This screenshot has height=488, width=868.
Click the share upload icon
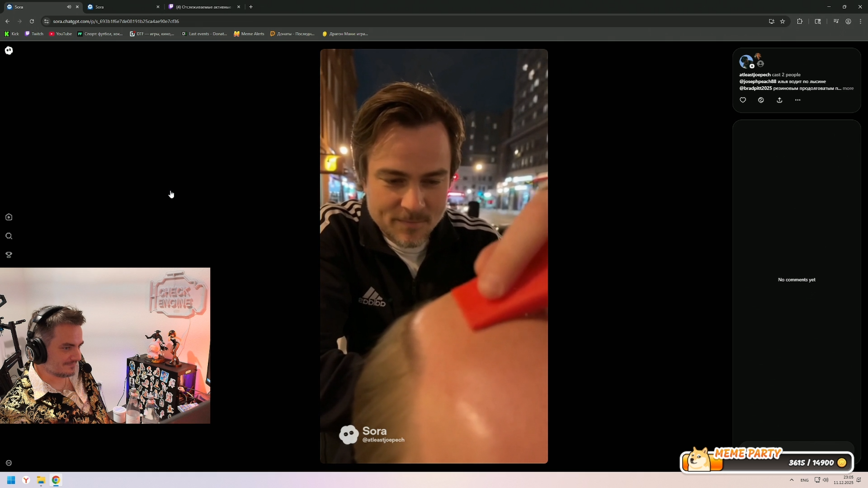point(779,100)
